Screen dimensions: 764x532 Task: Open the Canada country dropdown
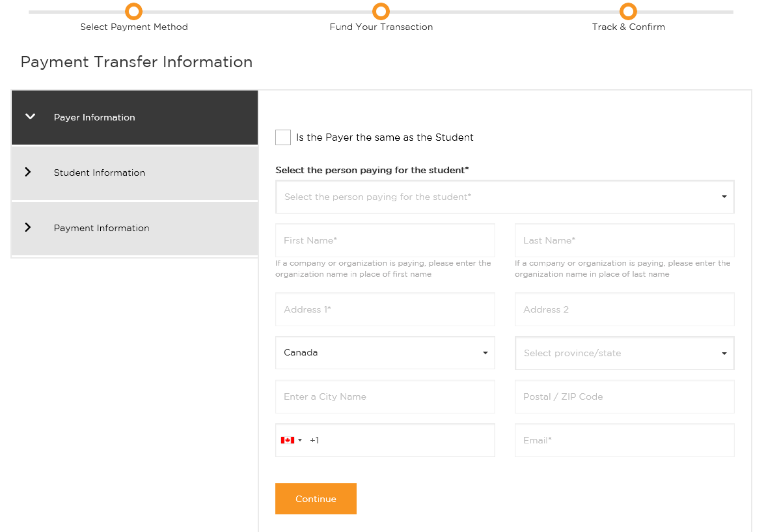[x=385, y=353]
